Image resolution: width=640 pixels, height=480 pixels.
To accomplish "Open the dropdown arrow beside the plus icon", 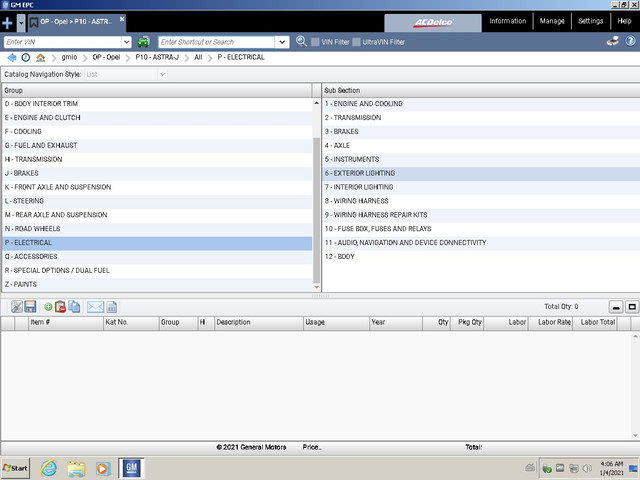I will pyautogui.click(x=21, y=23).
